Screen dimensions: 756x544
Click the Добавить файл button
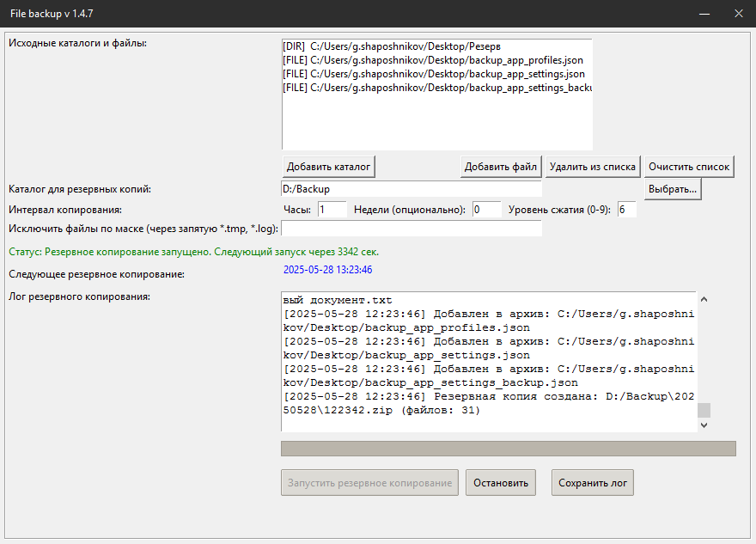[x=501, y=167]
